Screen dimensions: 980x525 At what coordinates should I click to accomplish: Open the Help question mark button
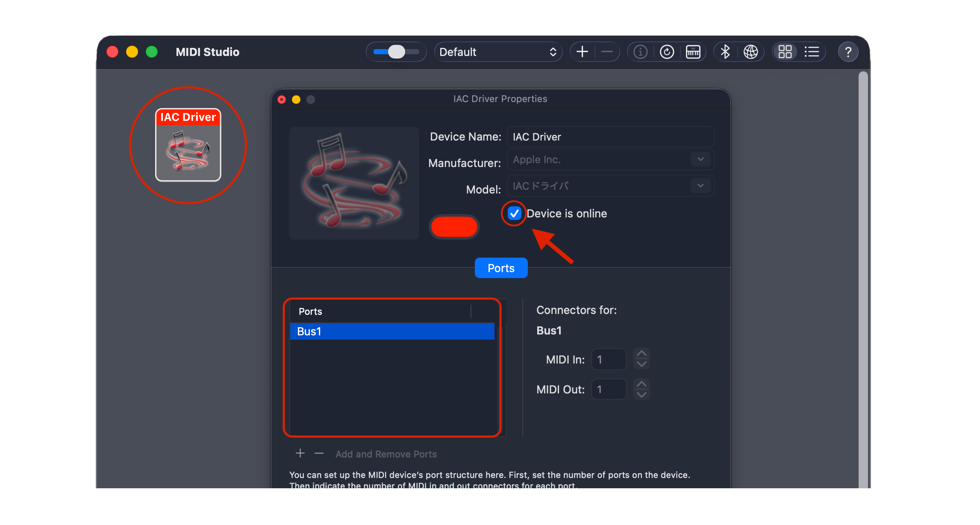coord(848,52)
